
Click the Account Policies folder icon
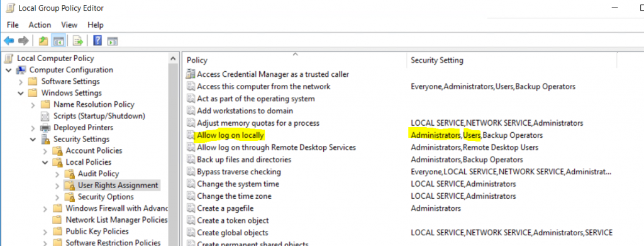(58, 151)
